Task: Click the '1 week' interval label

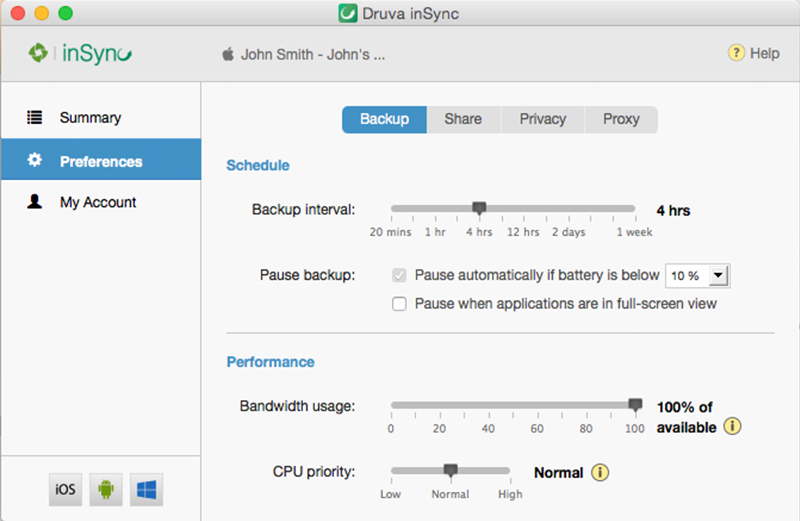Action: click(634, 232)
